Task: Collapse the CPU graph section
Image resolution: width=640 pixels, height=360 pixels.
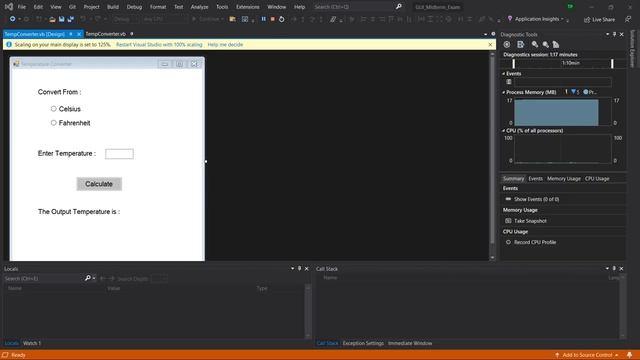Action: [x=503, y=131]
